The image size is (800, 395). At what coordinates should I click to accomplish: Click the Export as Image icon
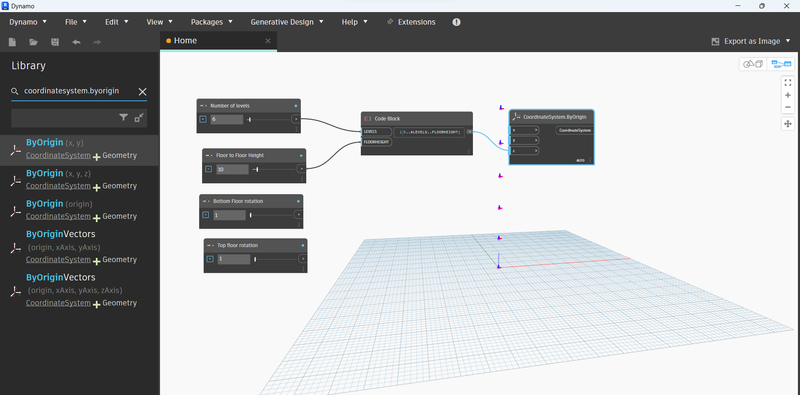[x=715, y=41]
